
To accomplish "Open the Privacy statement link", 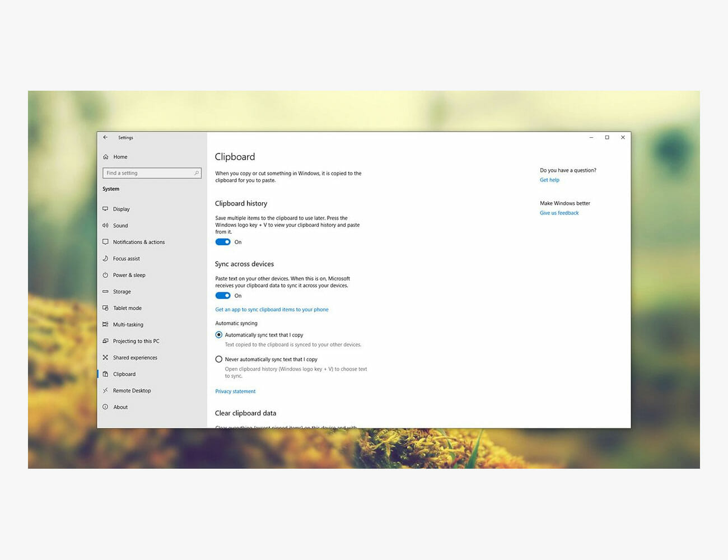I will pos(235,391).
